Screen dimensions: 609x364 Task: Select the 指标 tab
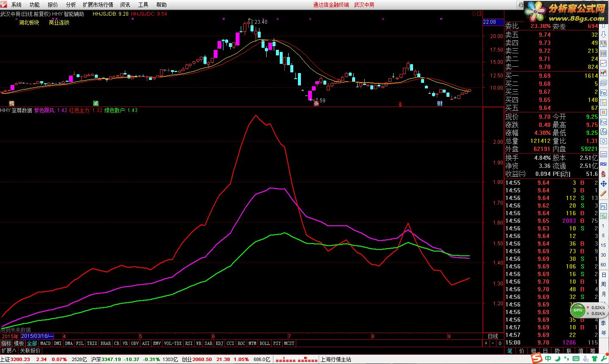pos(6,343)
